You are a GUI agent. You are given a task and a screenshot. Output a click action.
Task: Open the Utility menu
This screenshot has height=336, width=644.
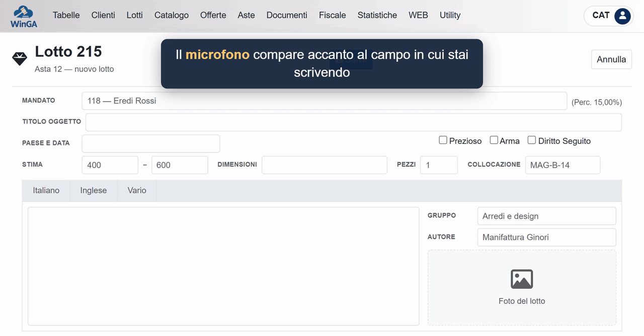450,15
